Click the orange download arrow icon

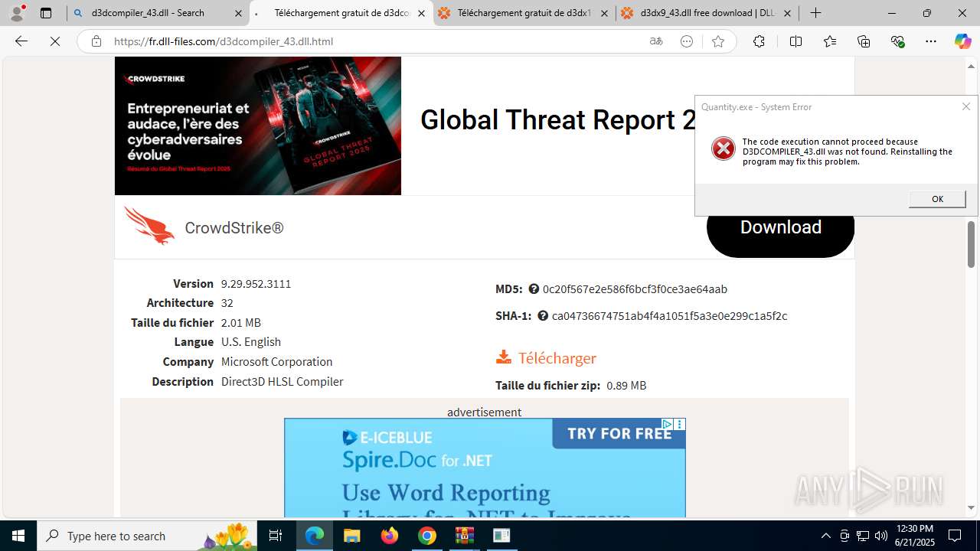[504, 357]
